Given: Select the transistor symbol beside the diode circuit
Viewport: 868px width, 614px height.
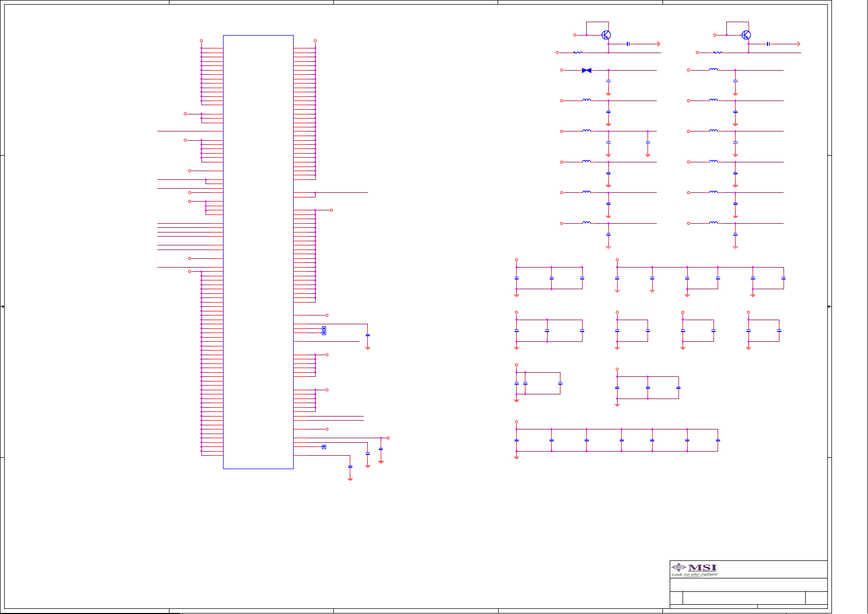Looking at the screenshot, I should coord(606,35).
